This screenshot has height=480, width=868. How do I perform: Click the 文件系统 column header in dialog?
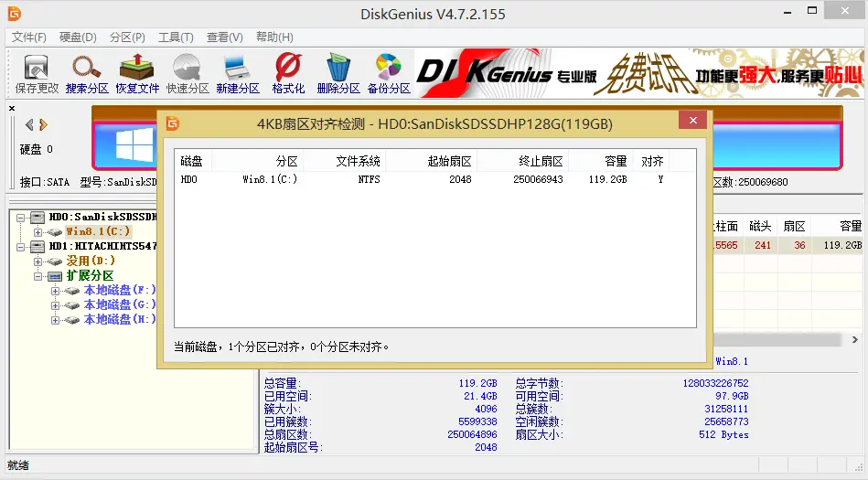344,161
